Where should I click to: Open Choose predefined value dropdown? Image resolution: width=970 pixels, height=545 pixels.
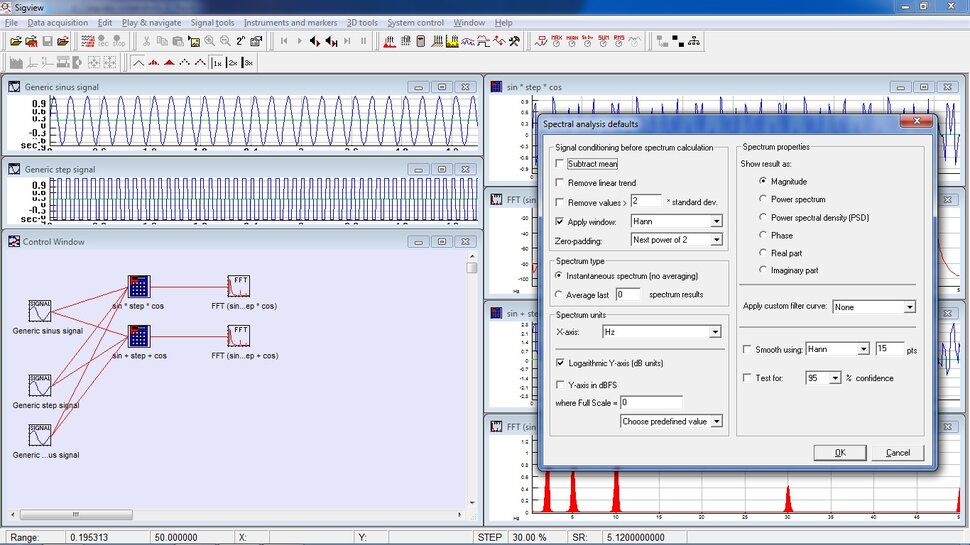671,421
